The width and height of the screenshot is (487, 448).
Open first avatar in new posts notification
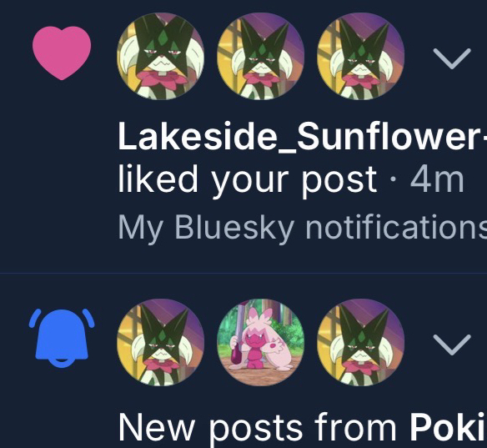click(x=161, y=342)
